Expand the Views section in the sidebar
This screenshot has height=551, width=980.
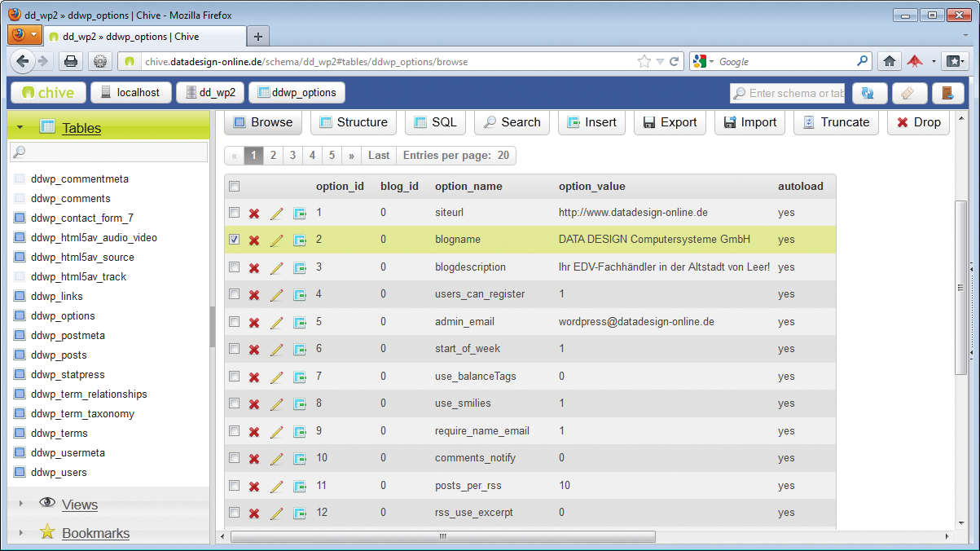pyautogui.click(x=79, y=505)
